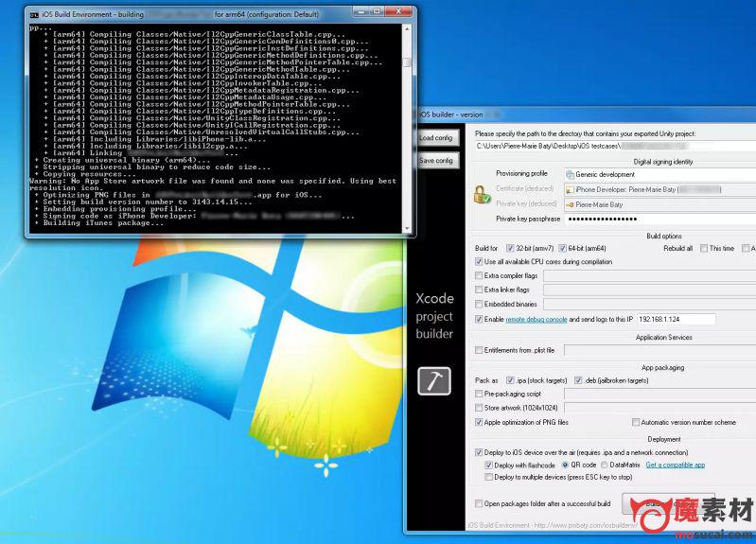This screenshot has width=756, height=544.
Task: Click the Pre-packaging script path field
Action: point(659,394)
